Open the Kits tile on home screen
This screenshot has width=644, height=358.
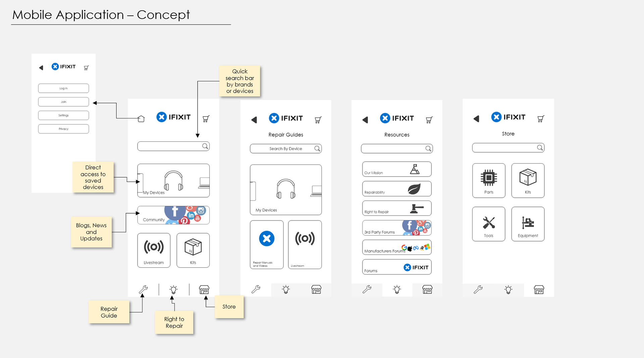tap(193, 250)
